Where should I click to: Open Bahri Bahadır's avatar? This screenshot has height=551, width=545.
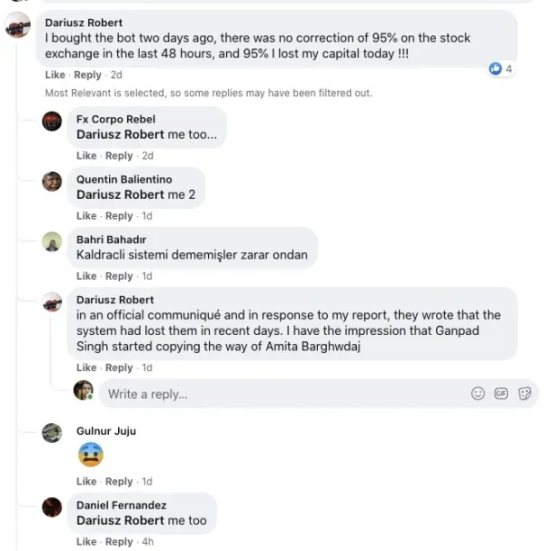(52, 241)
